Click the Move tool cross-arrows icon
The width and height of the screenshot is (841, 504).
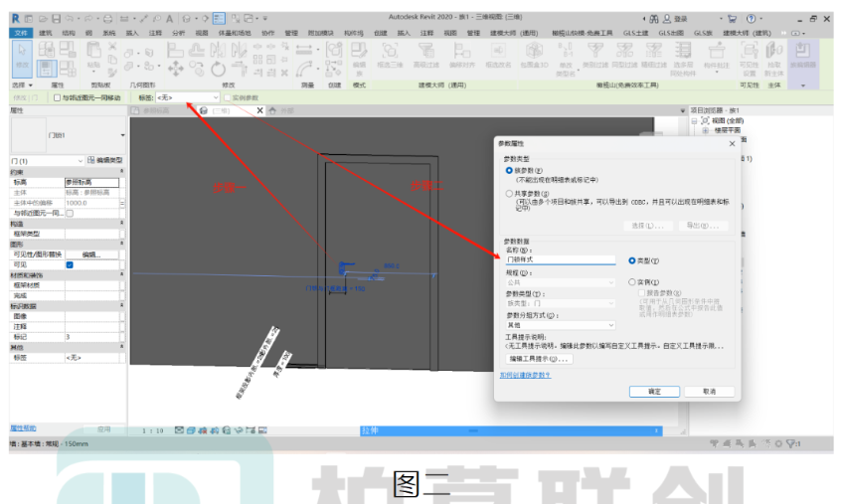tap(175, 68)
